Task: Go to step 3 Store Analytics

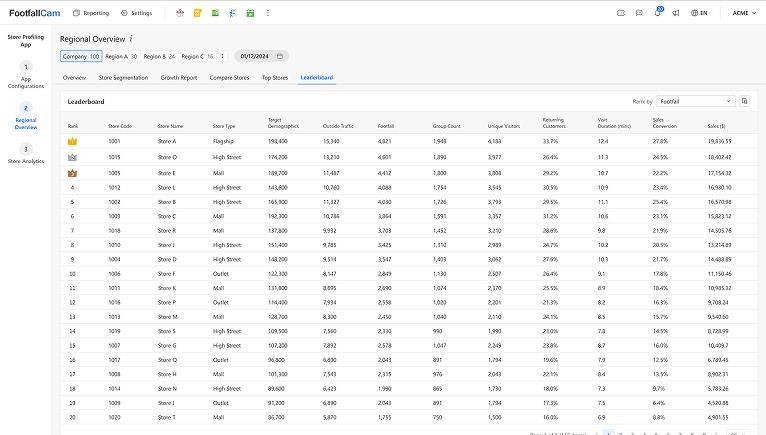Action: [26, 153]
